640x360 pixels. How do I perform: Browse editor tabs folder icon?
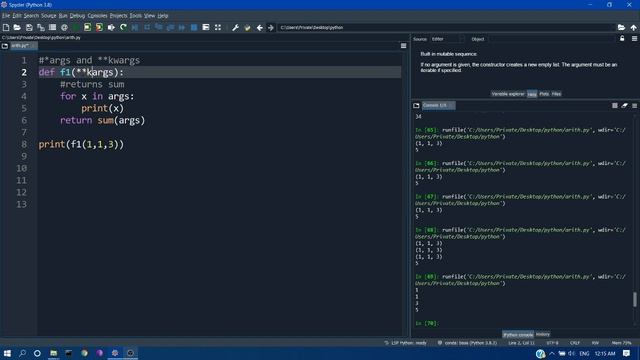click(x=5, y=46)
